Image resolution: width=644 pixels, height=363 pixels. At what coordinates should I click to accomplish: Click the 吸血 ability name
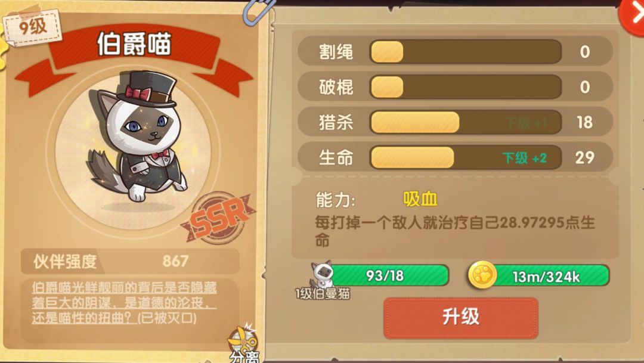point(420,199)
